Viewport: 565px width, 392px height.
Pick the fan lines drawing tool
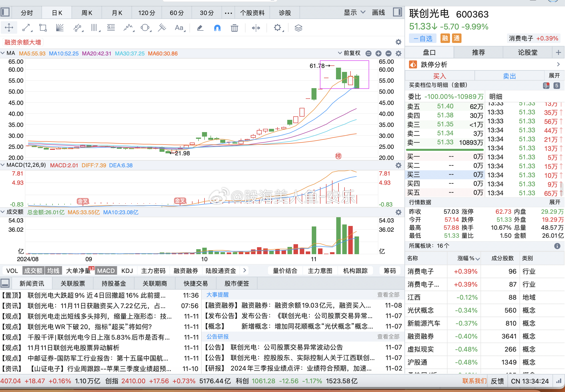click(60, 28)
